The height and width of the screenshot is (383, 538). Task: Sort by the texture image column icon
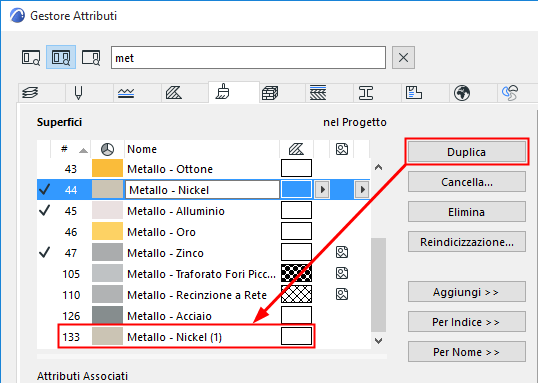[x=342, y=149]
